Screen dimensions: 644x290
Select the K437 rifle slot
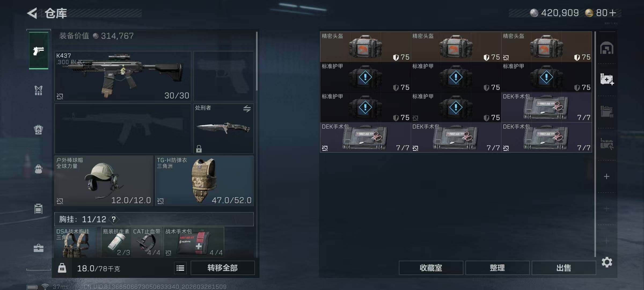[x=123, y=76]
